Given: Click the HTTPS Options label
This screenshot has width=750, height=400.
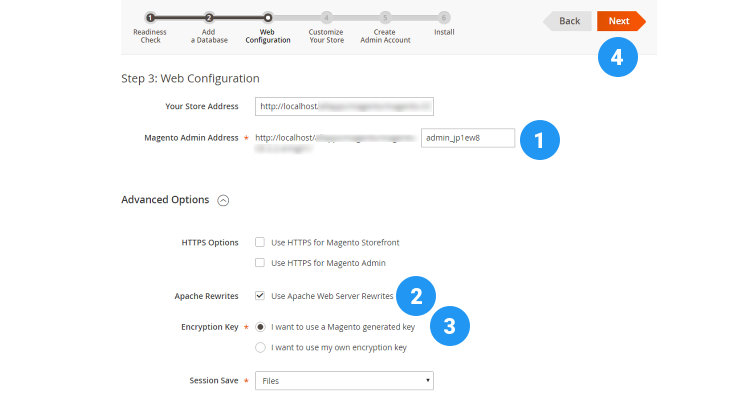Looking at the screenshot, I should coord(210,243).
